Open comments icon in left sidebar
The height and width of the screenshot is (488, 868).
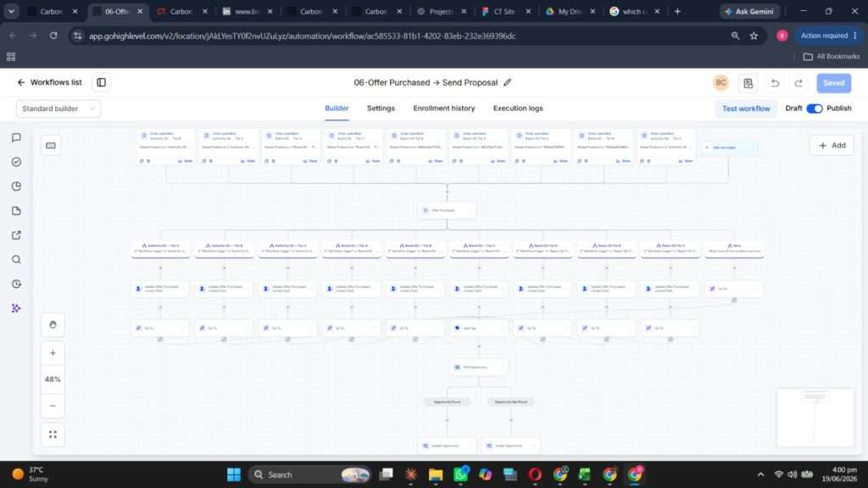click(17, 138)
